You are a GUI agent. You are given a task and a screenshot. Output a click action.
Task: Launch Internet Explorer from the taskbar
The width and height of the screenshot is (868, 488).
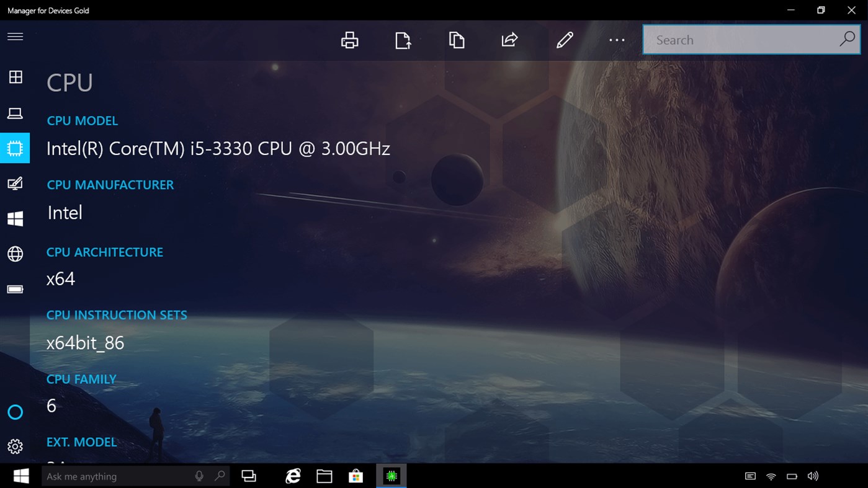(292, 476)
